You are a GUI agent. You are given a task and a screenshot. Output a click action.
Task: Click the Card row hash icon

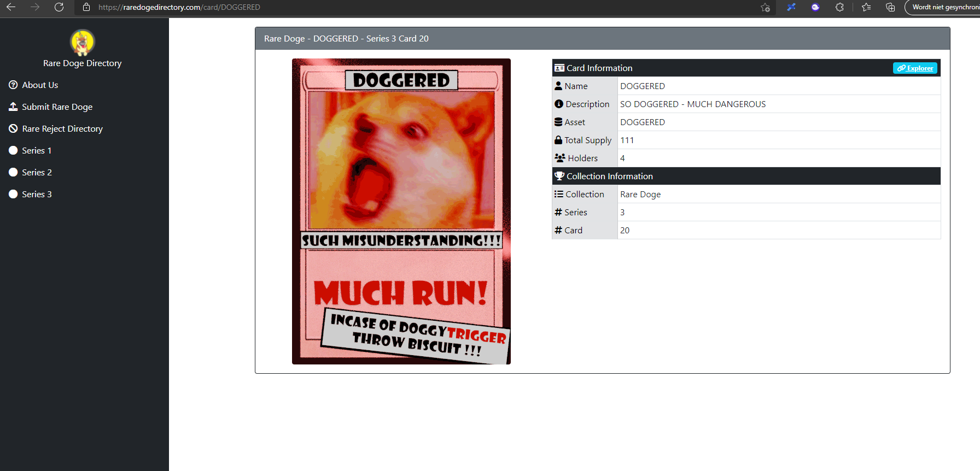558,230
